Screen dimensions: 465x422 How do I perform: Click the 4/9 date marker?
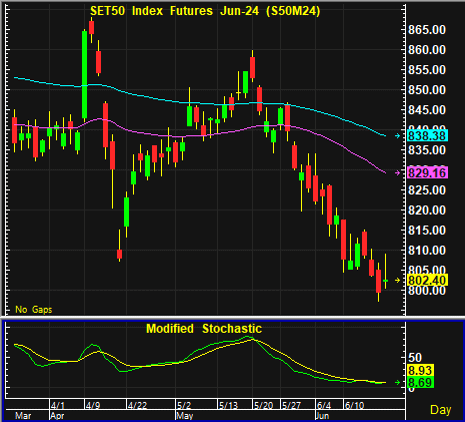tap(93, 405)
